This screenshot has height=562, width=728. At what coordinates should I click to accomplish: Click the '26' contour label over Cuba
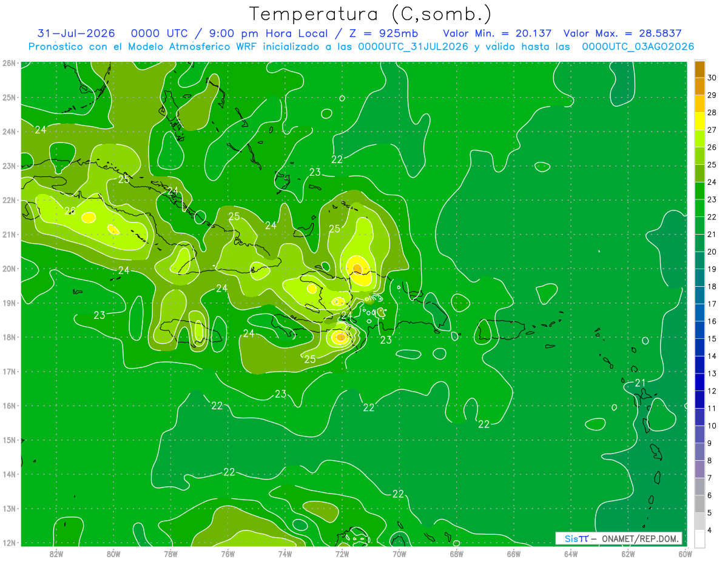tap(70, 211)
